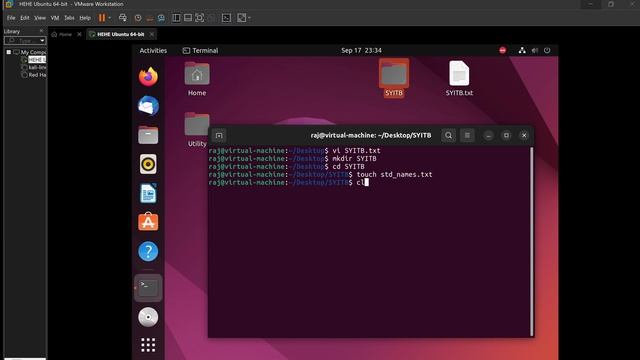Select the kali-linux VM in Library tree
The height and width of the screenshot is (360, 640).
[x=37, y=67]
